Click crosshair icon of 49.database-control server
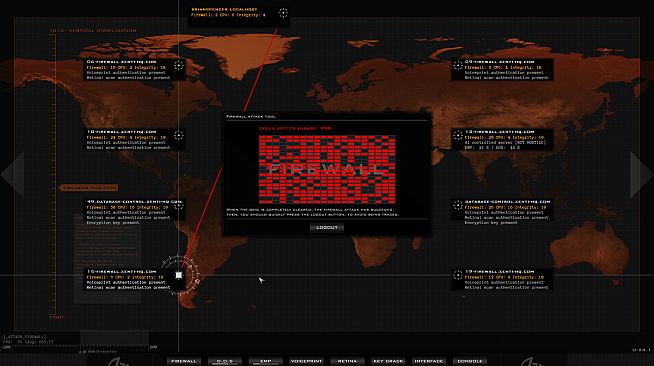This screenshot has height=366, width=654. click(x=179, y=205)
